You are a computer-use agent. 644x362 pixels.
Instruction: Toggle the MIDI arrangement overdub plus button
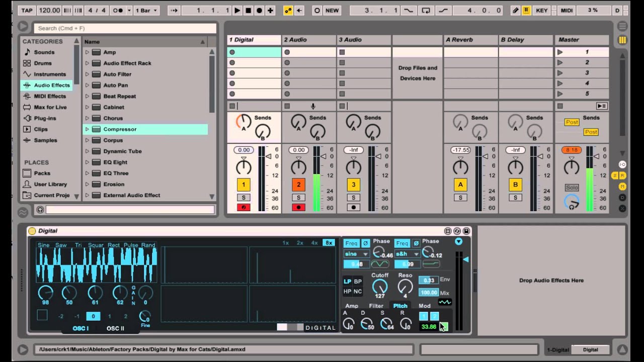[x=270, y=10]
